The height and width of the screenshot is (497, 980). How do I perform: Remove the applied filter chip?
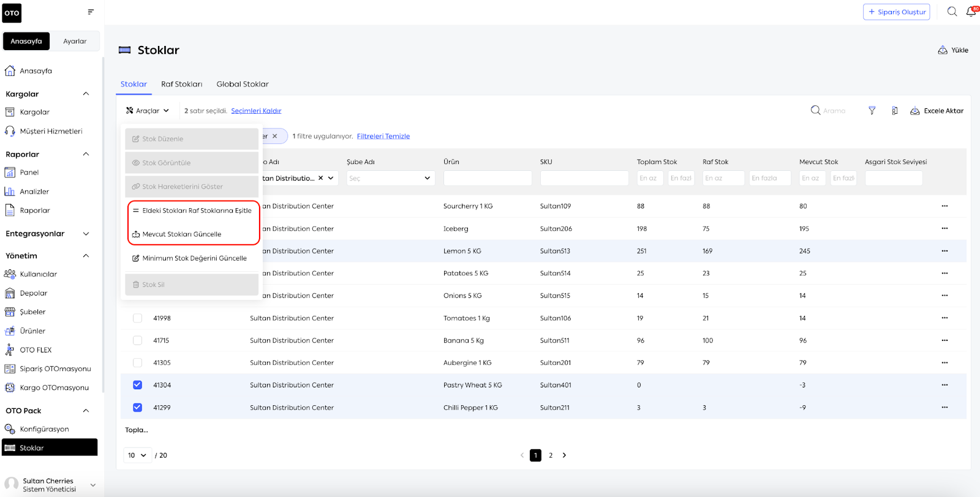274,136
